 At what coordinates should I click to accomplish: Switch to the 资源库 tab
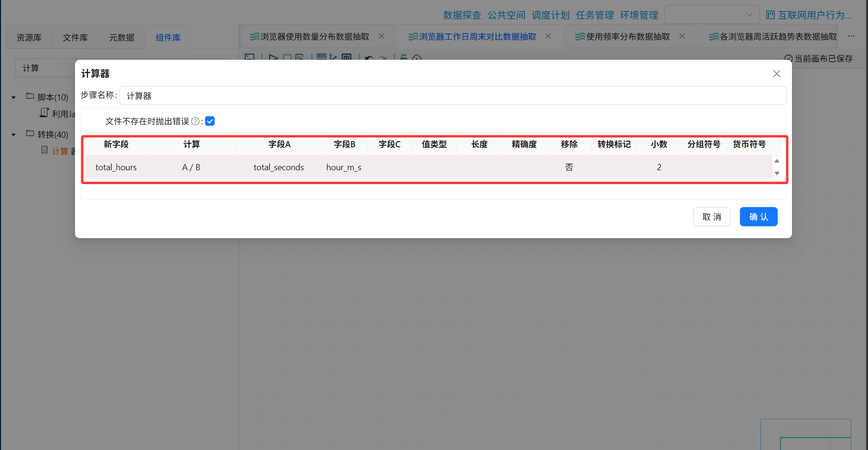click(x=29, y=37)
